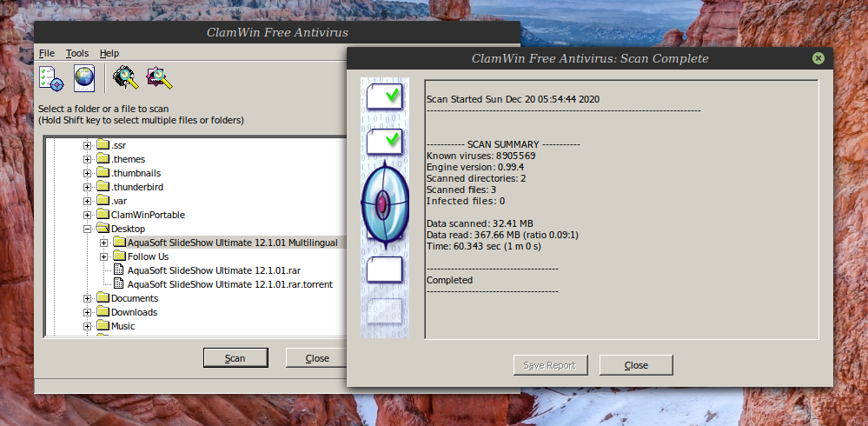This screenshot has height=426, width=868.
Task: Select the open Desktop folder icon
Action: [x=103, y=229]
